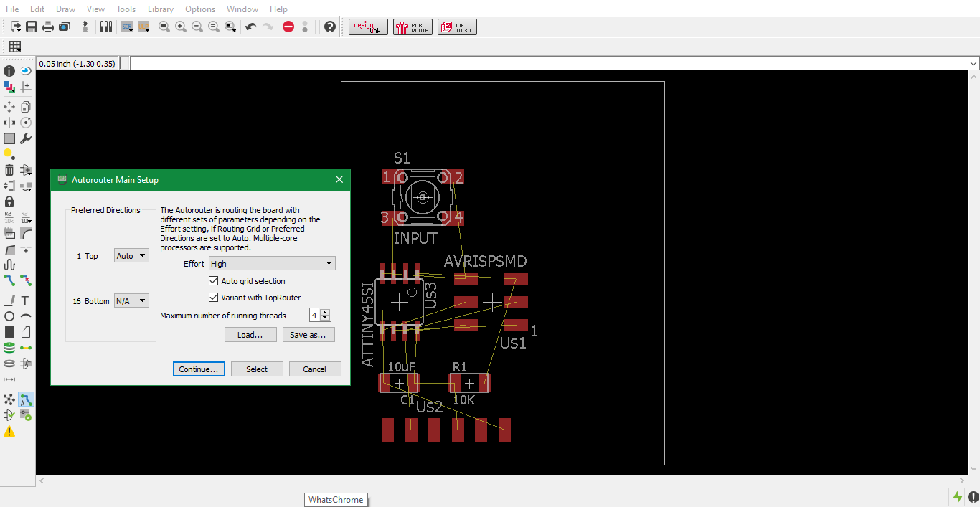Select the Route tool
980x507 pixels.
point(9,280)
